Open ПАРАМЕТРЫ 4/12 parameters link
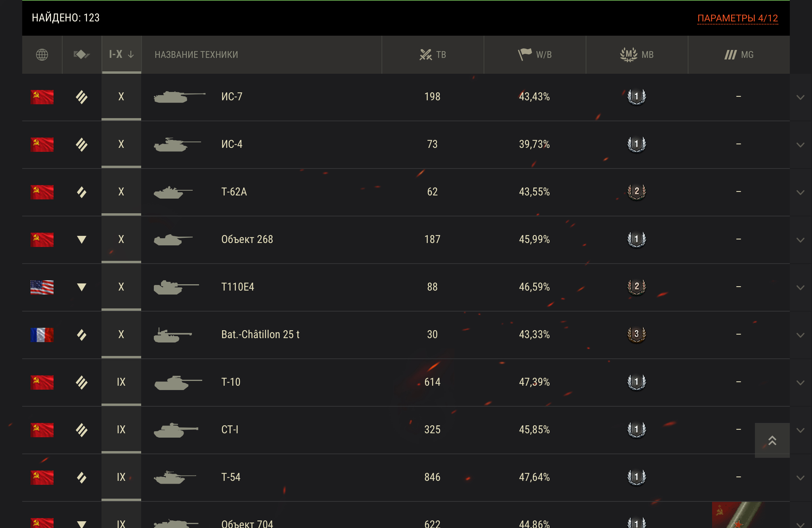This screenshot has height=528, width=812. point(737,18)
